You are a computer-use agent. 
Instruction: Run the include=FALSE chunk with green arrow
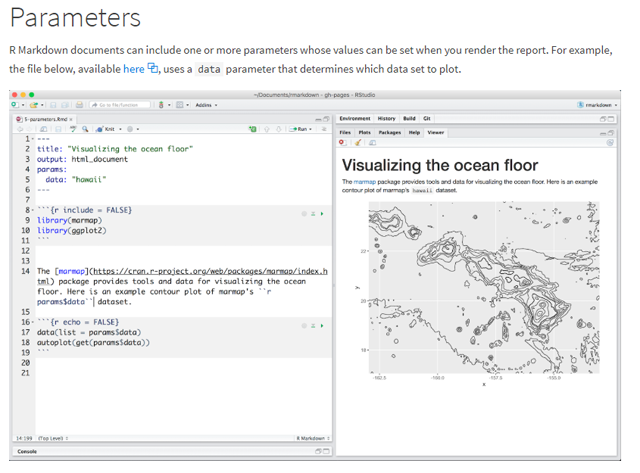322,214
